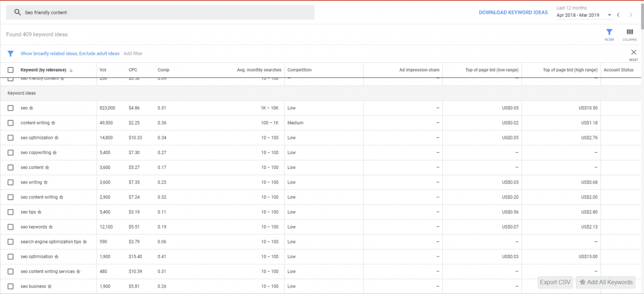Screen dimensions: 644x294
Task: Click Download Keyword Ideas link
Action: pyautogui.click(x=513, y=12)
